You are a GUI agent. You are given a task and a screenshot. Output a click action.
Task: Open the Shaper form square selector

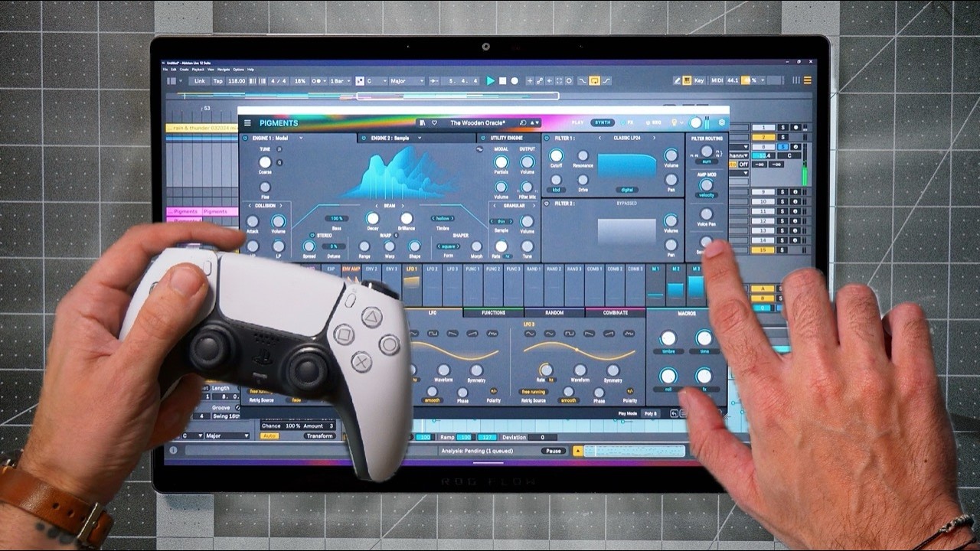pos(449,246)
